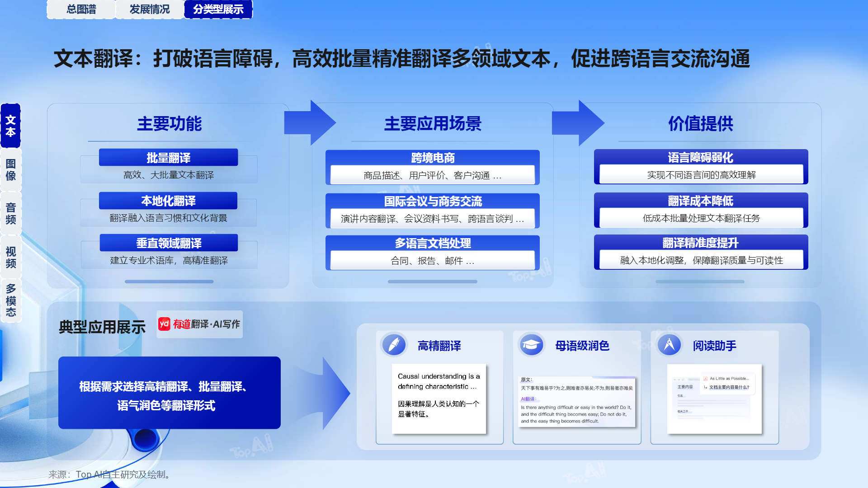Screen dimensions: 868x488
Task: Click the 翻译精准度提升 header
Action: click(x=700, y=243)
